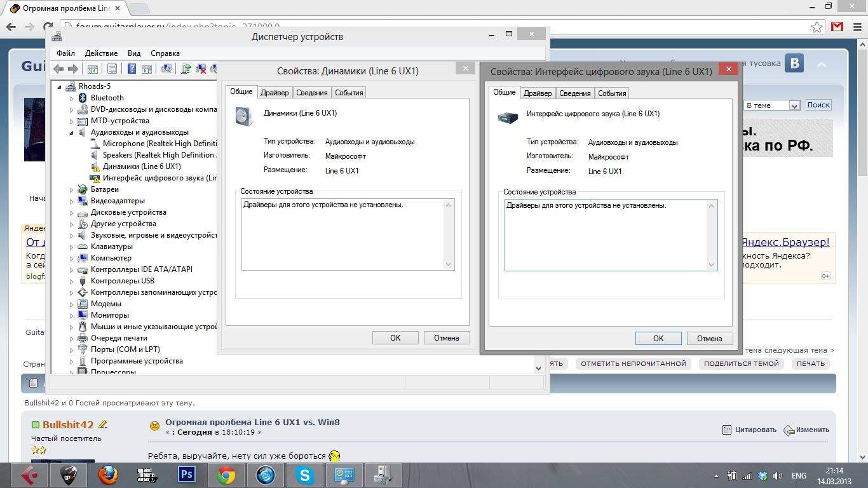This screenshot has width=868, height=488.
Task: Expand the Bluetooth device category
Action: point(72,98)
